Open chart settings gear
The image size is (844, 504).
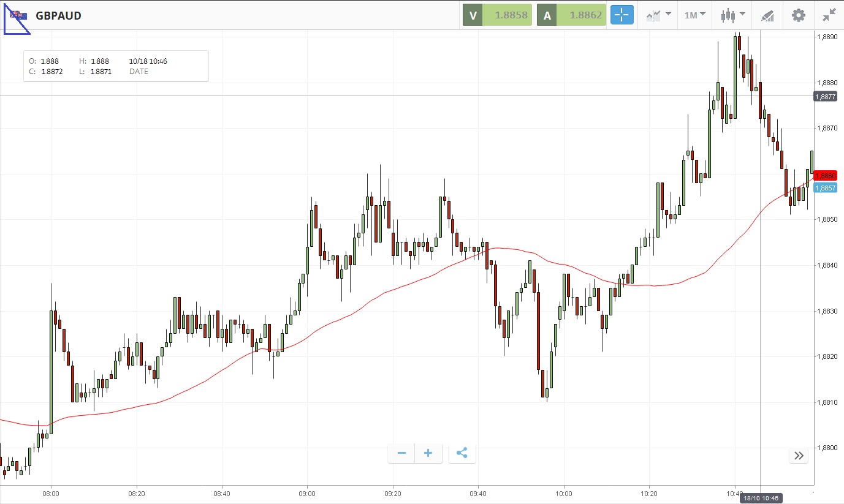pyautogui.click(x=798, y=15)
